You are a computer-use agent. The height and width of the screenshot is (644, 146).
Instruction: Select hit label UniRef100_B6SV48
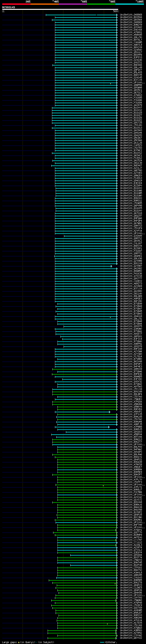(x=131, y=361)
